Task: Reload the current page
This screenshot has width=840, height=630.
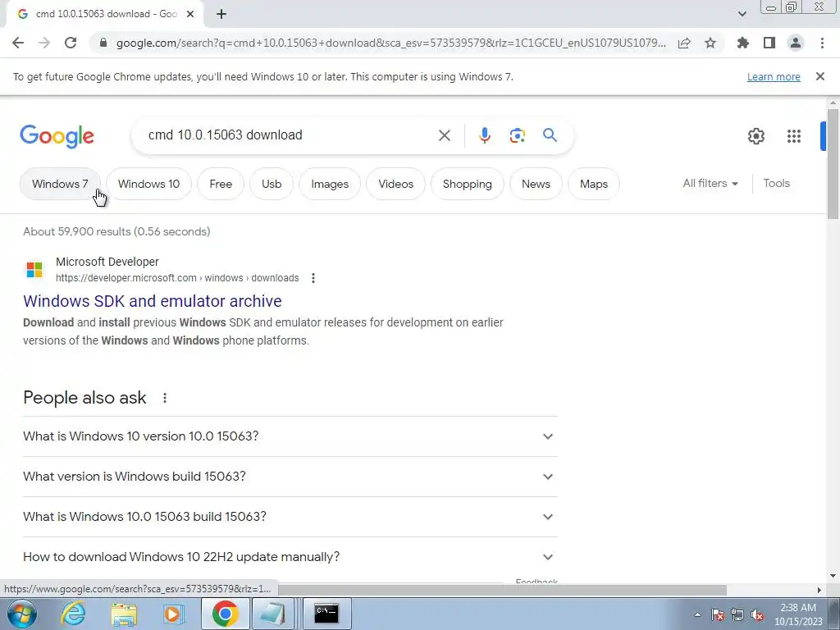Action: pyautogui.click(x=71, y=43)
